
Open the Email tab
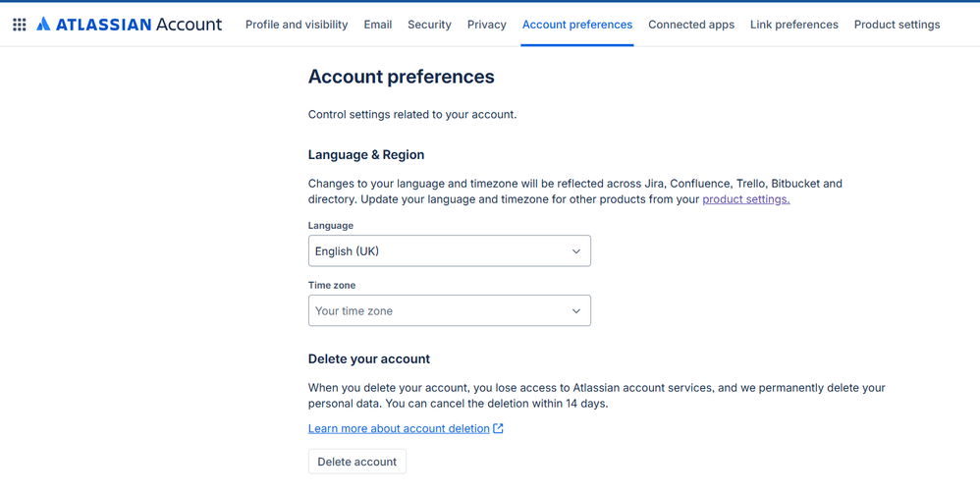378,25
